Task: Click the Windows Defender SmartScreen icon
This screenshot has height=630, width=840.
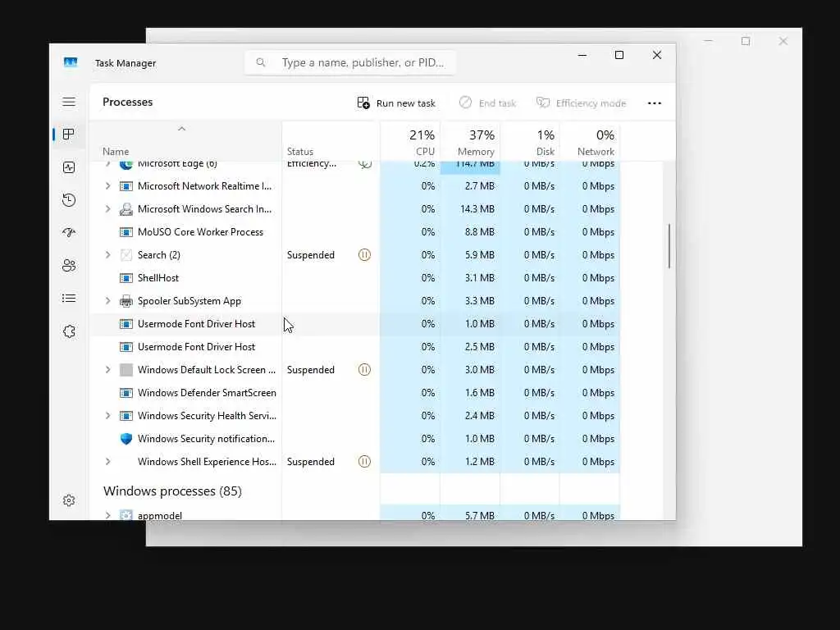Action: (126, 393)
